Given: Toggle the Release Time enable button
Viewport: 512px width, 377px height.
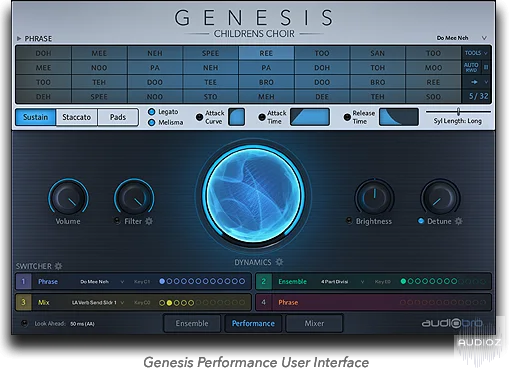Looking at the screenshot, I should click(347, 117).
